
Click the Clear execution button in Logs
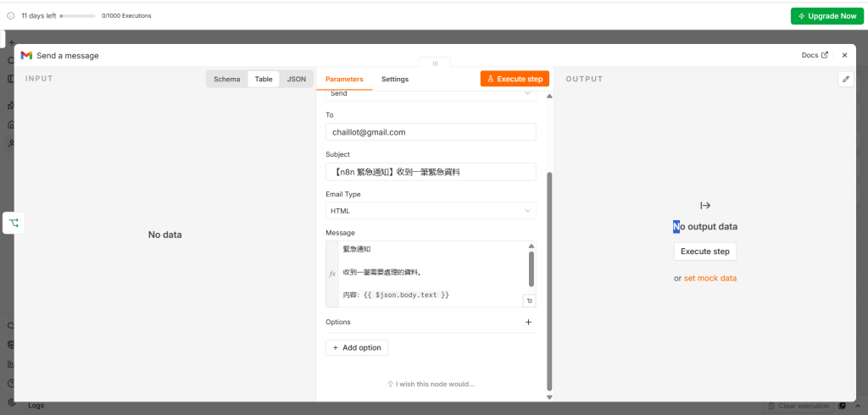point(798,407)
